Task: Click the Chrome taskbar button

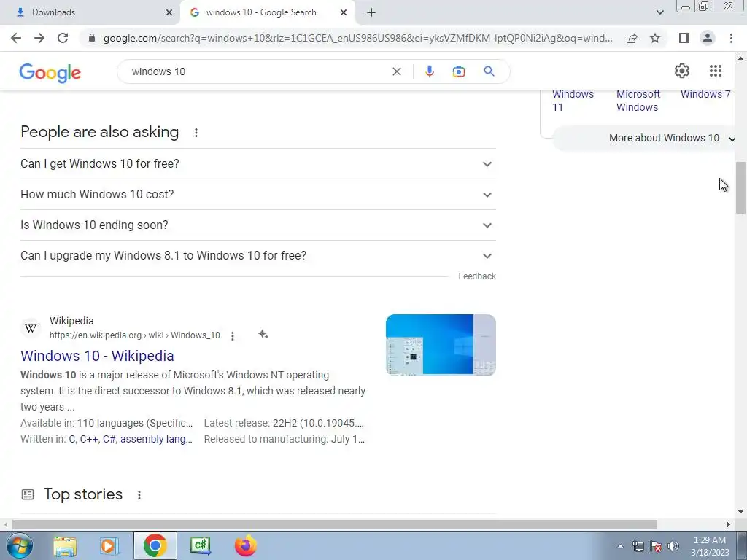Action: coord(155,545)
